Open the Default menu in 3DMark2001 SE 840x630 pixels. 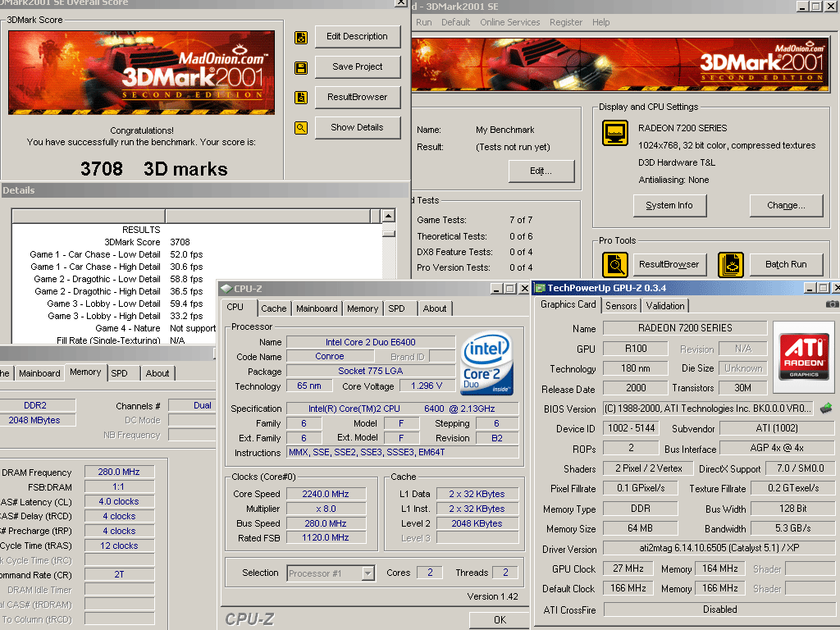pyautogui.click(x=455, y=22)
